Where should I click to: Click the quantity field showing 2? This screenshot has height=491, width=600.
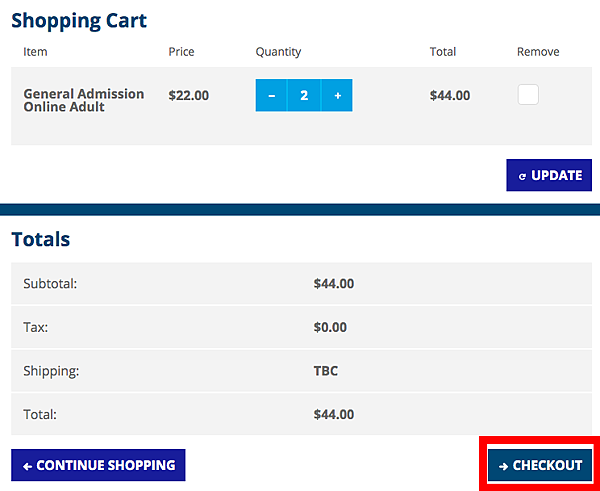pos(304,96)
